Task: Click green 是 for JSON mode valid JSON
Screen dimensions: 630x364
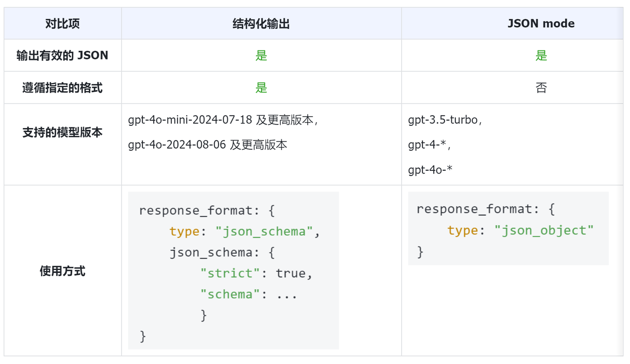Action: (x=541, y=55)
